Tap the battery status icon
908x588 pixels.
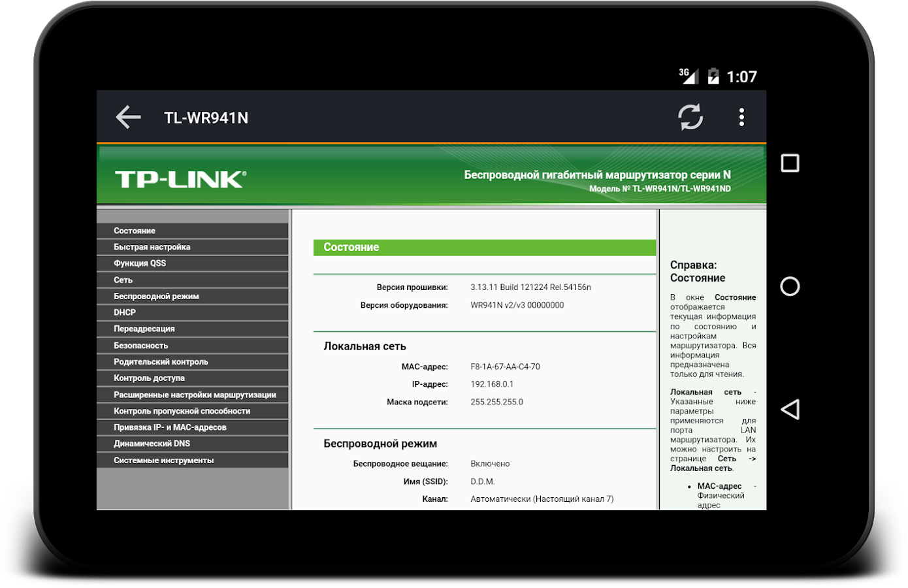click(x=713, y=76)
